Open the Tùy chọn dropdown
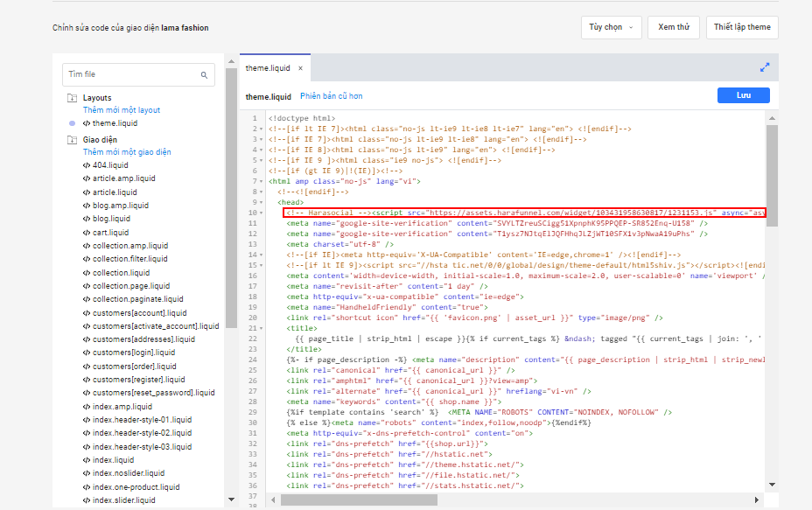The image size is (812, 510). pos(611,27)
